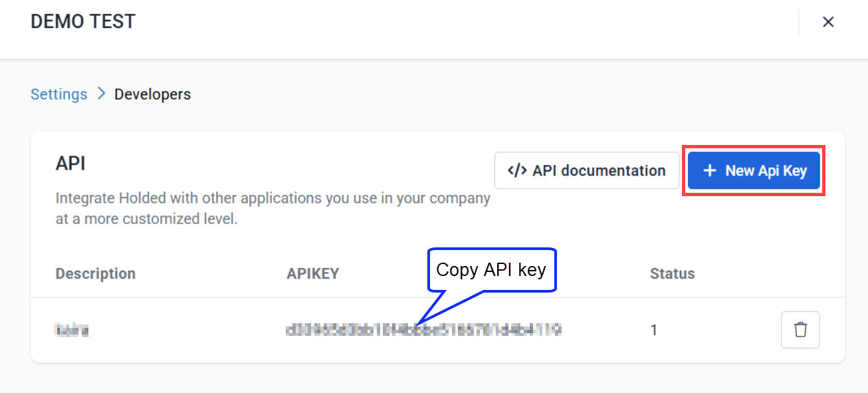Open the API documentation page
868x393 pixels.
click(586, 170)
